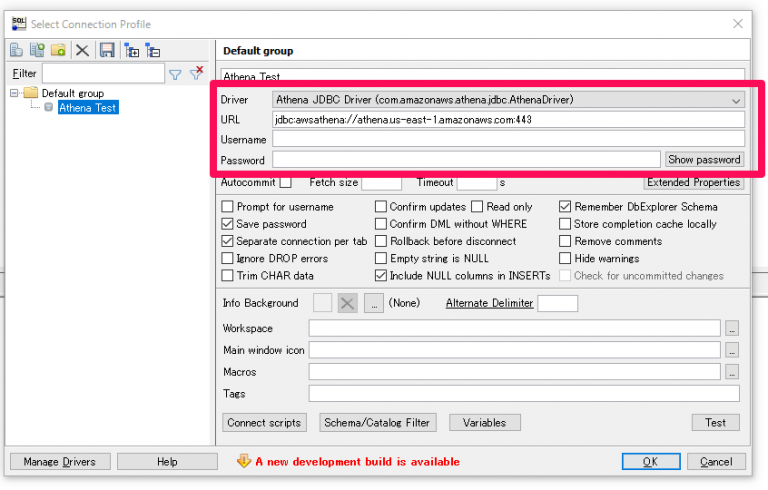
Task: Close the Select Connection Profile dialog
Action: [x=738, y=24]
